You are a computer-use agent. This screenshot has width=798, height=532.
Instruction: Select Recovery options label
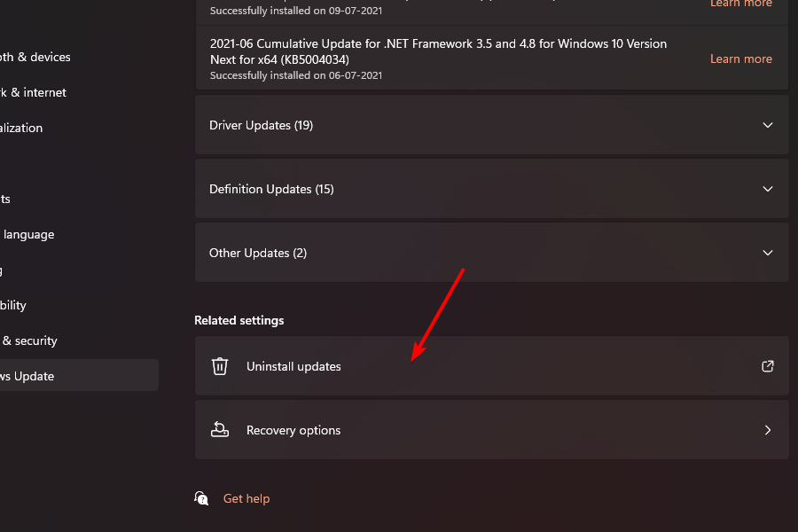point(293,430)
